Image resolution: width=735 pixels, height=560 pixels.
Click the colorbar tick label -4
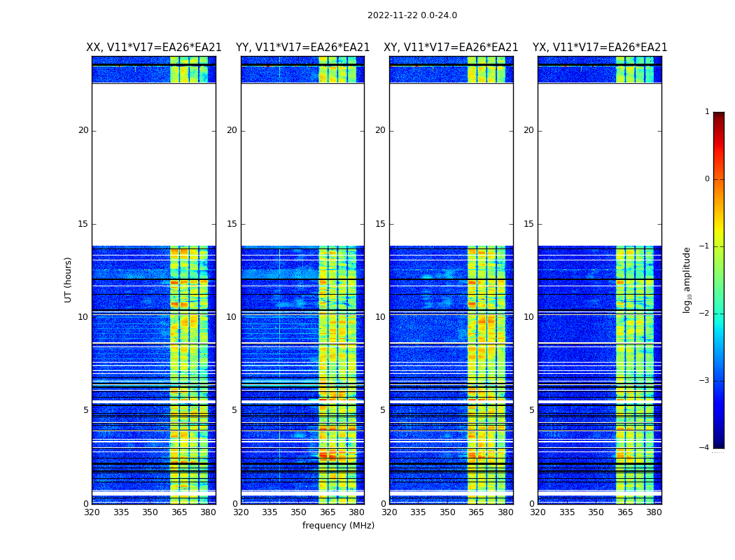[x=706, y=448]
